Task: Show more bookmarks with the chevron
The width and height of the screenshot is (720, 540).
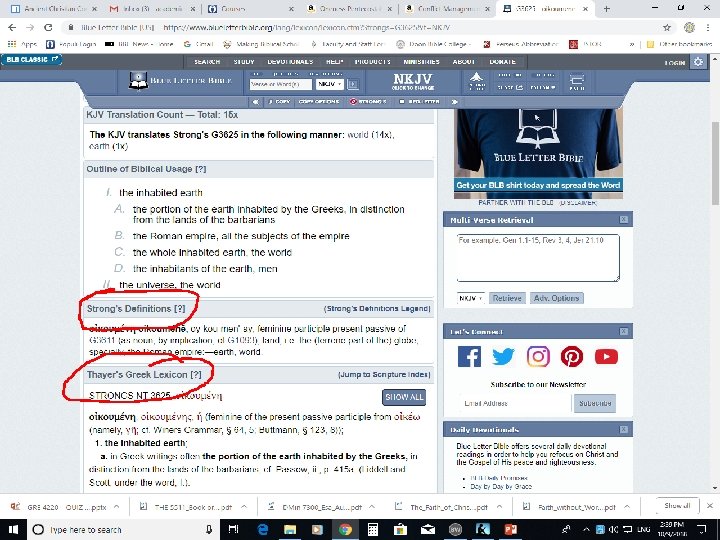Action: pyautogui.click(x=632, y=44)
